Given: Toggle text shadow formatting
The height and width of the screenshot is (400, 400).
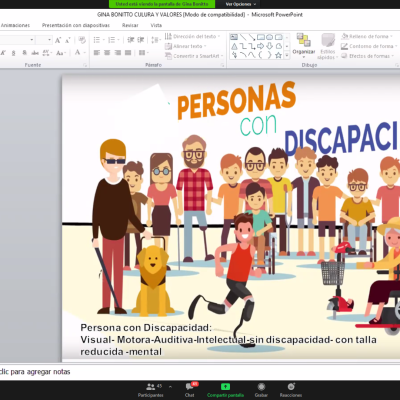Looking at the screenshot, I should click(25, 53).
